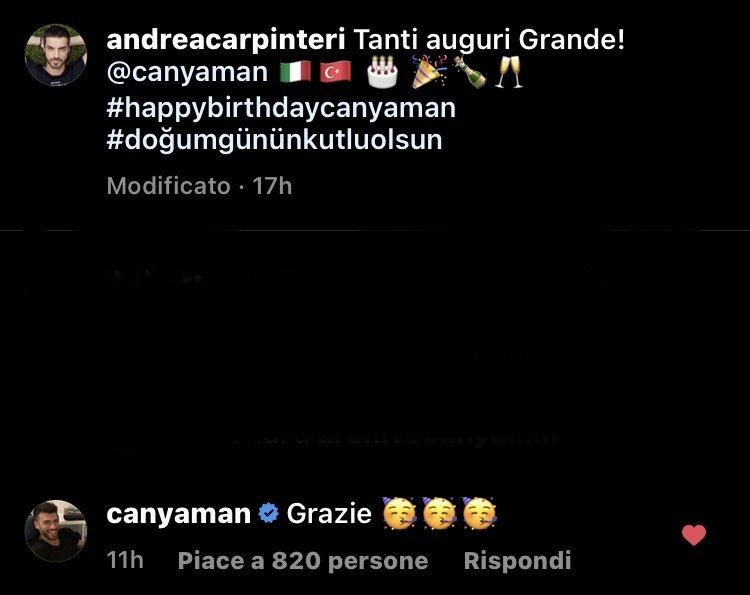Open the @canyaman mention in the caption
This screenshot has height=595, width=750.
187,73
